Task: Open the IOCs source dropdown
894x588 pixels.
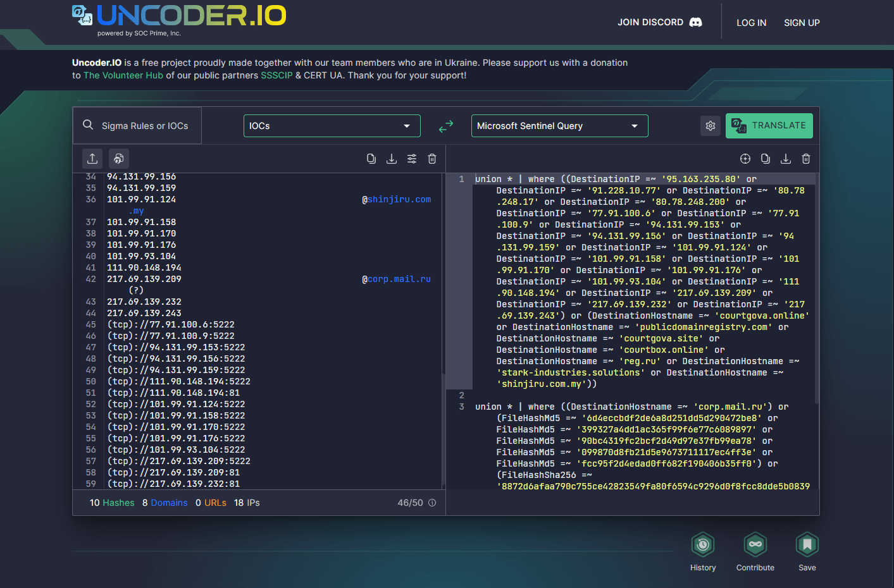Action: (332, 126)
